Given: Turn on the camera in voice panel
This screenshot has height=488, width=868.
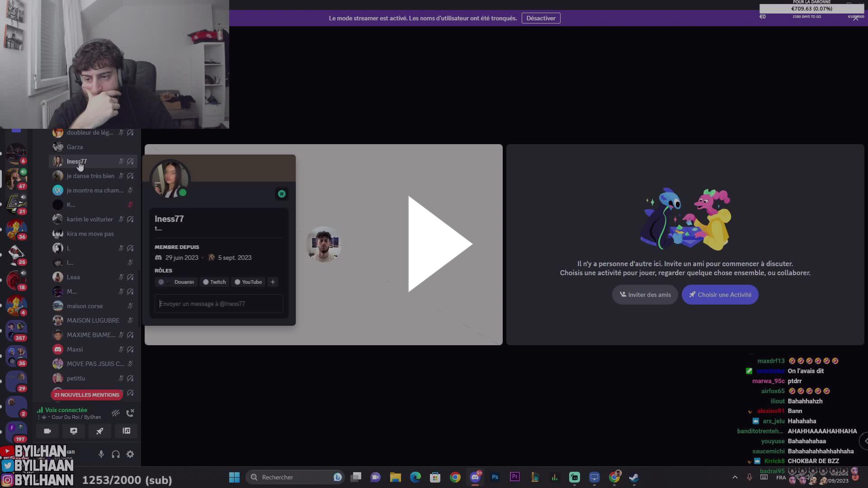Looking at the screenshot, I should 47,432.
